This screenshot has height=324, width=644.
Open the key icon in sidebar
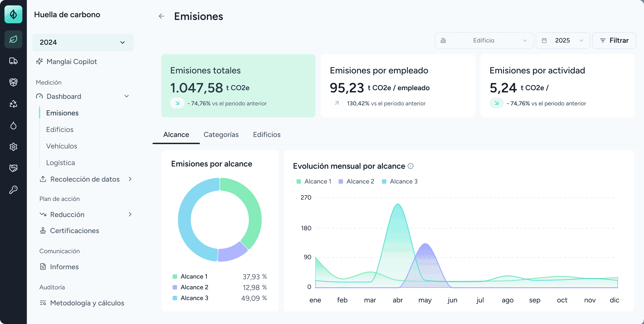pos(13,190)
